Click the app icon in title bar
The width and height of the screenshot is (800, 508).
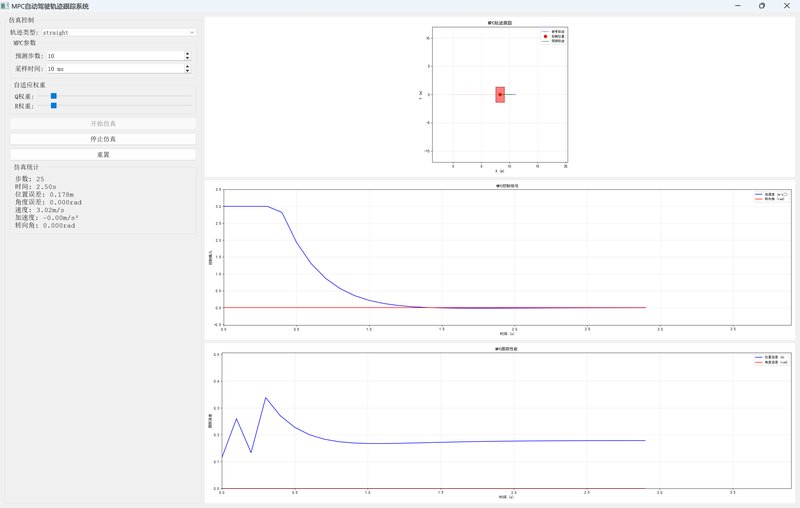tap(5, 6)
